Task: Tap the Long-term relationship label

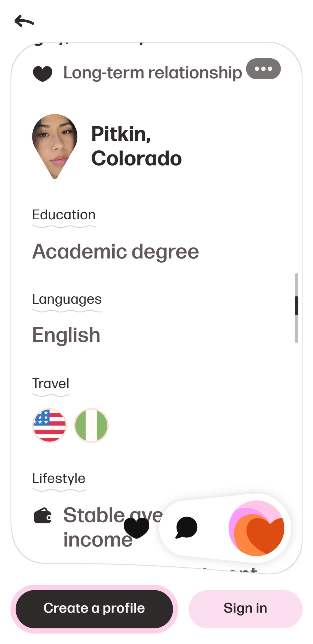Action: click(x=152, y=73)
